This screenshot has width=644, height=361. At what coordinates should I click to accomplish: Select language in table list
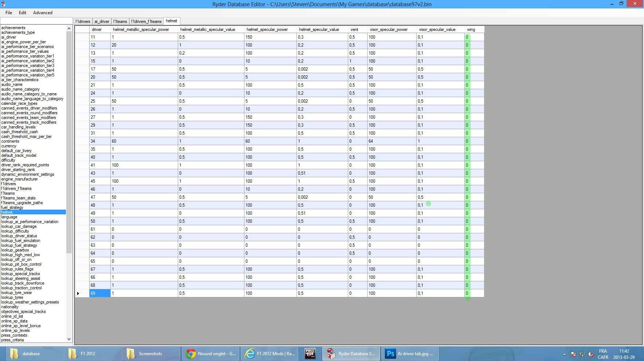(x=9, y=217)
